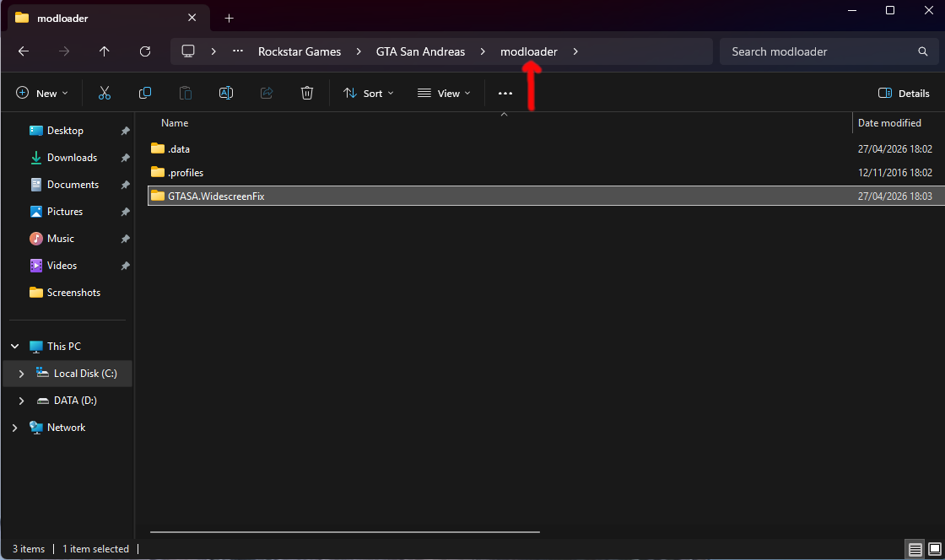Collapse the This PC tree node
Image resolution: width=945 pixels, height=560 pixels.
coord(15,347)
